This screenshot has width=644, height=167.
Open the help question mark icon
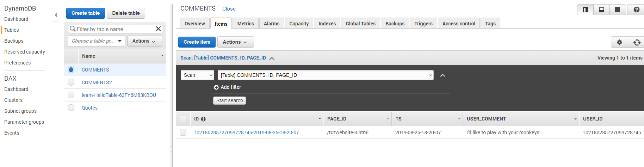pos(636,10)
